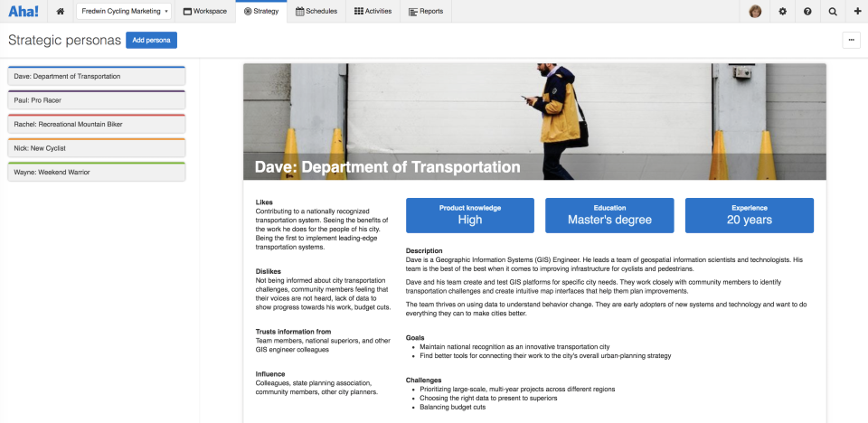Click the Schedules calendar icon
The image size is (868, 423).
299,11
